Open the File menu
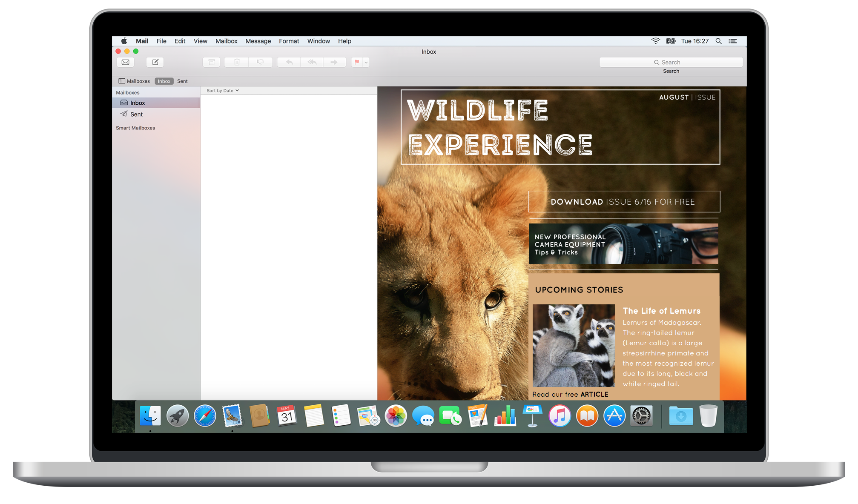The image size is (858, 504). 161,41
